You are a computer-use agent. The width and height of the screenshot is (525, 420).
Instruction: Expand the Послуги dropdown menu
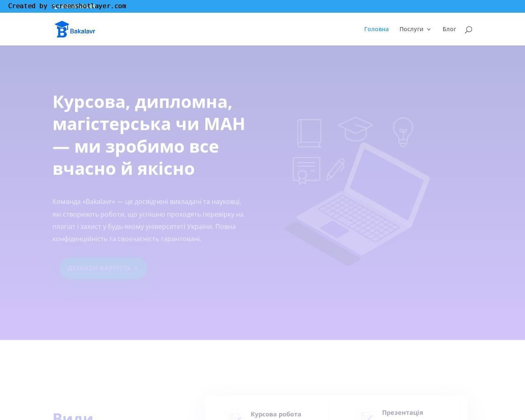(411, 29)
